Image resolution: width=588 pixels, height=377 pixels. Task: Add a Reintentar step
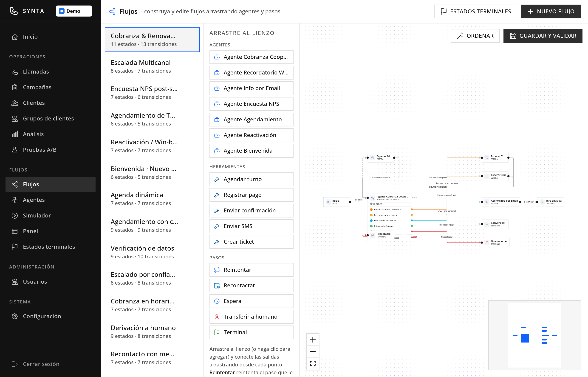tap(252, 270)
